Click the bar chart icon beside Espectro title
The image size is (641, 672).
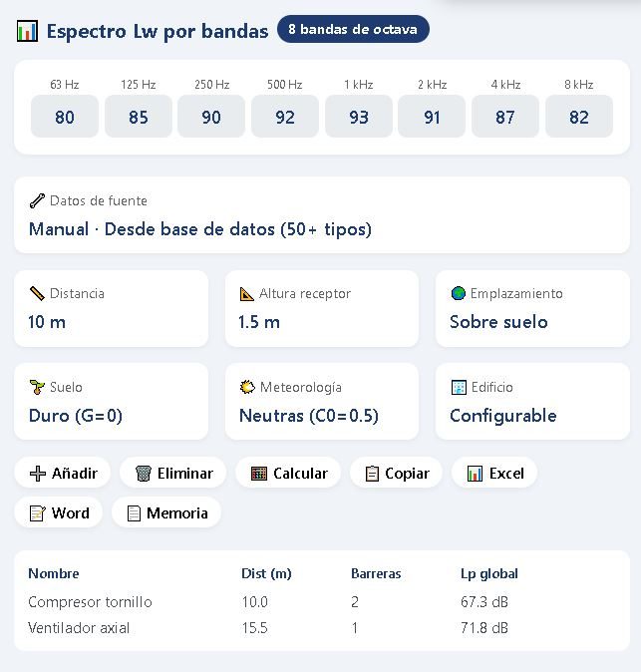[x=27, y=31]
